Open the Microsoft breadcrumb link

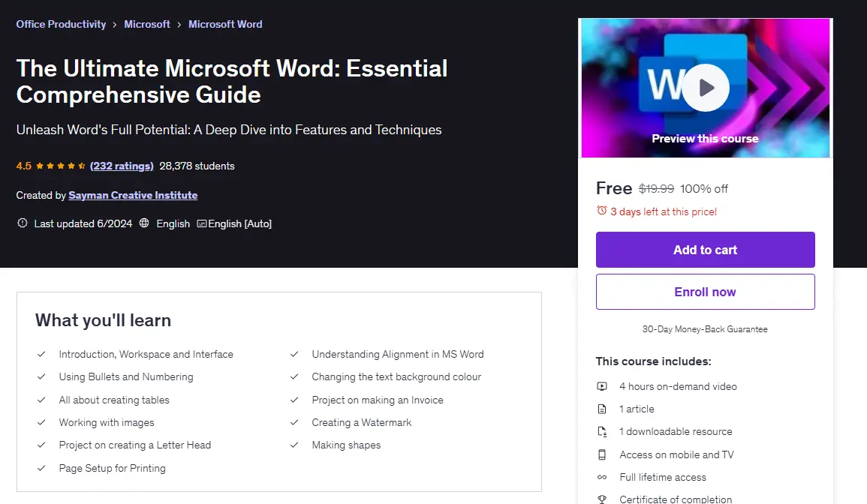(147, 24)
